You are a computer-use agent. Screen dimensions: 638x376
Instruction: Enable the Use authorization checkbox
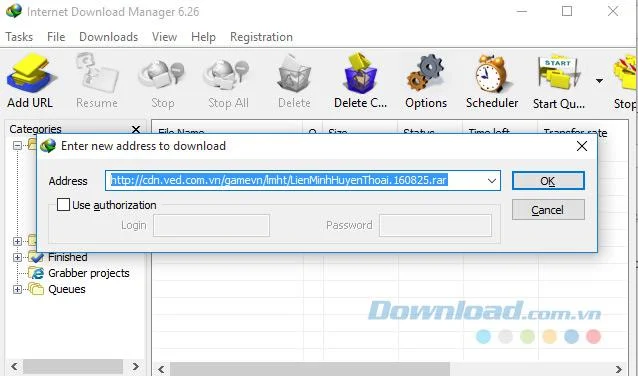click(x=63, y=204)
